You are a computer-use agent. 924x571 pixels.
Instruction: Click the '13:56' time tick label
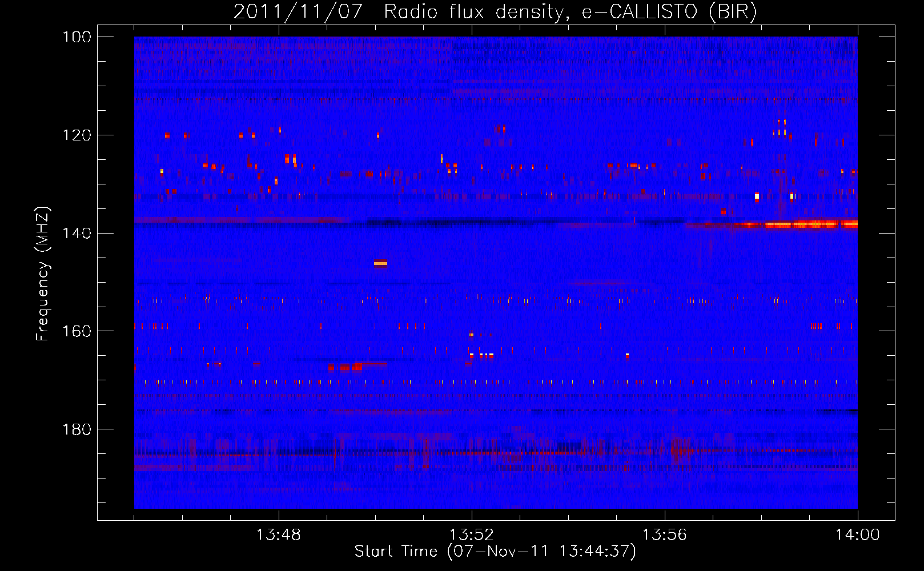665,535
